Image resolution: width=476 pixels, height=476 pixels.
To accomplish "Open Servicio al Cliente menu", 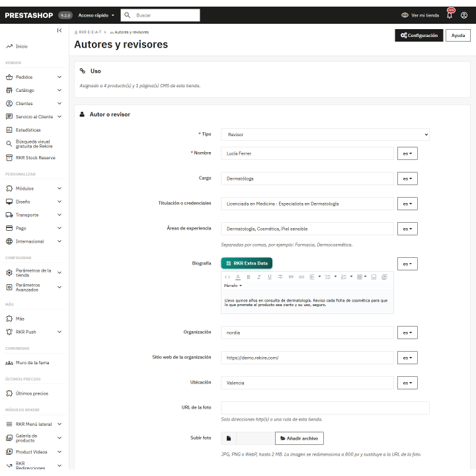I will (x=34, y=116).
